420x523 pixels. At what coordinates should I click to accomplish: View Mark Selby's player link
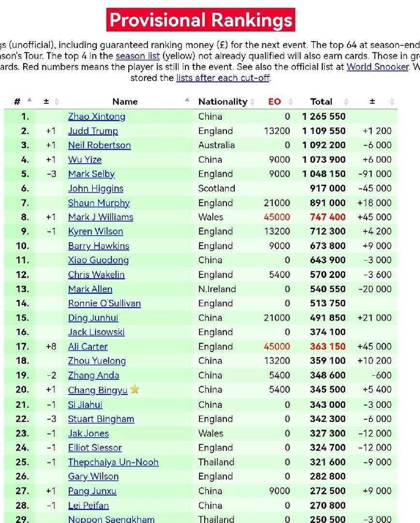click(91, 174)
